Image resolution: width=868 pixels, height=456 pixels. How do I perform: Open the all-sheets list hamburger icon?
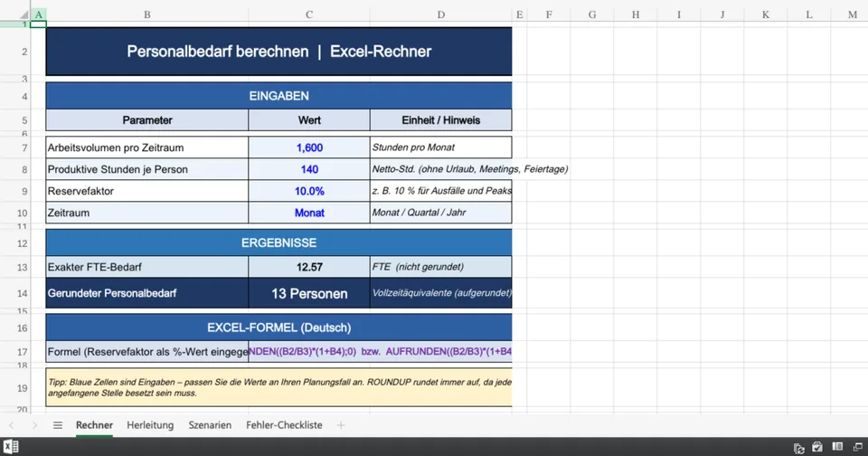[x=58, y=425]
